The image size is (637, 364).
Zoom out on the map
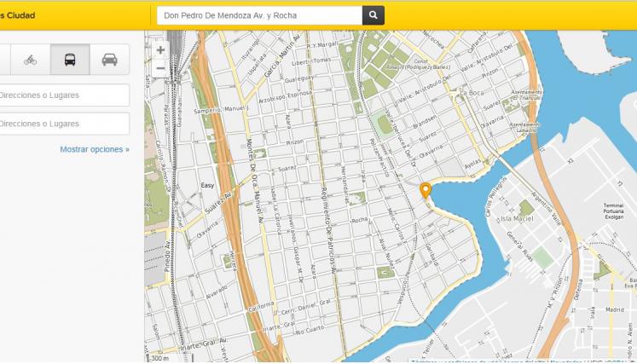click(160, 68)
